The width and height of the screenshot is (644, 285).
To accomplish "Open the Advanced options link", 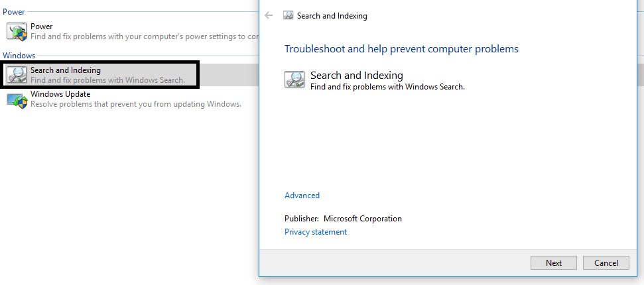I will point(302,196).
